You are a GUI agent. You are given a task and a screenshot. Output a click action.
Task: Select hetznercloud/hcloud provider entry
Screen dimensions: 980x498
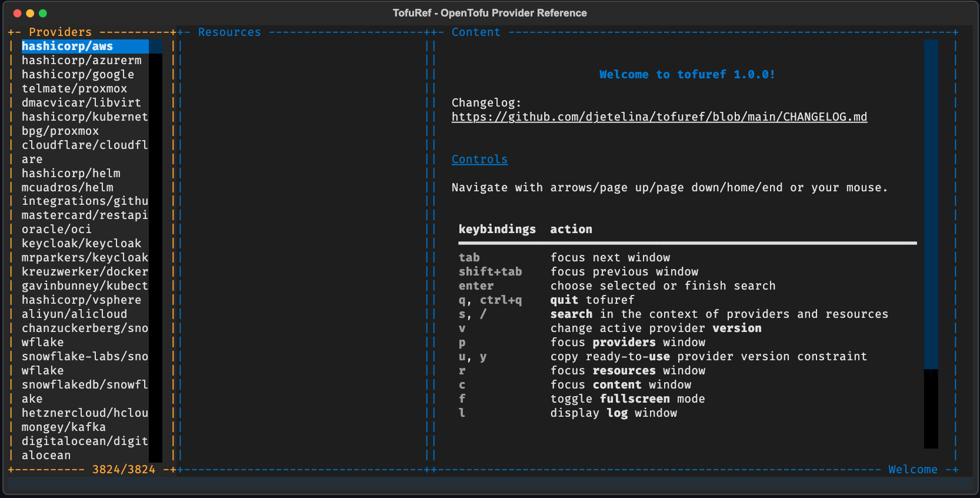click(85, 413)
